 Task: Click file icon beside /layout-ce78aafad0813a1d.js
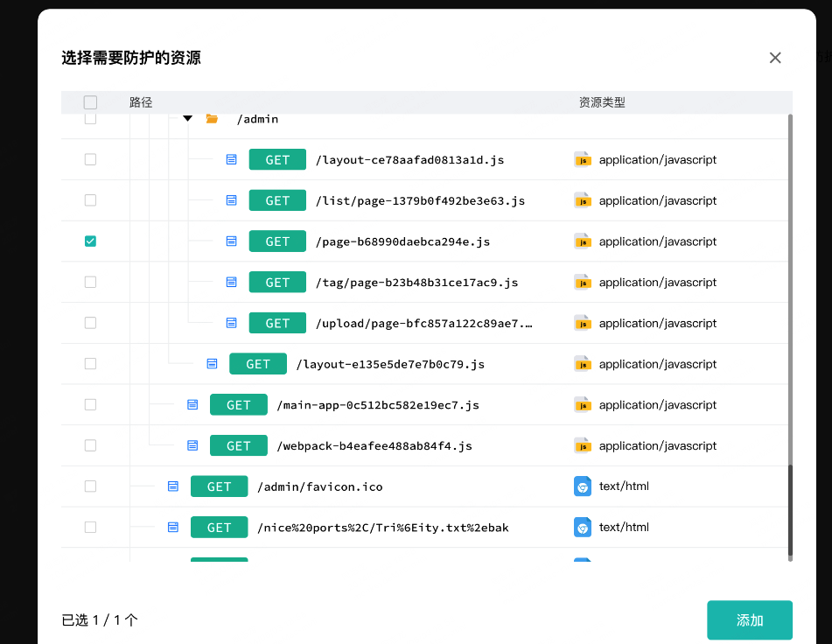coord(231,159)
